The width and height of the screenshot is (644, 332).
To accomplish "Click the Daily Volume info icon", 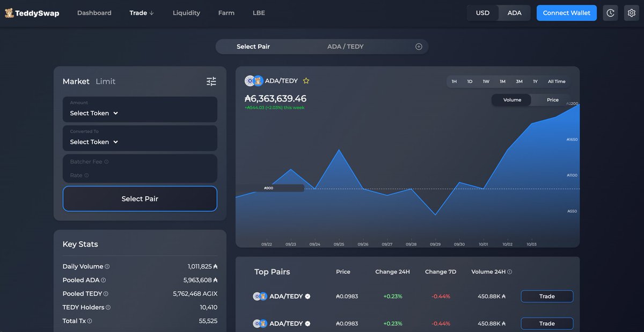I will [x=107, y=266].
